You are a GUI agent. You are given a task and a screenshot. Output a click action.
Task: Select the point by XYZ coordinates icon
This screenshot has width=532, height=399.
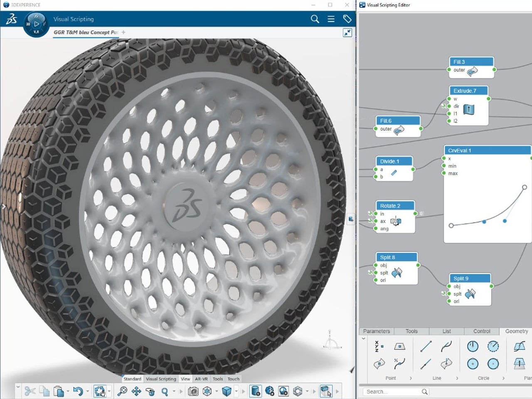click(379, 346)
